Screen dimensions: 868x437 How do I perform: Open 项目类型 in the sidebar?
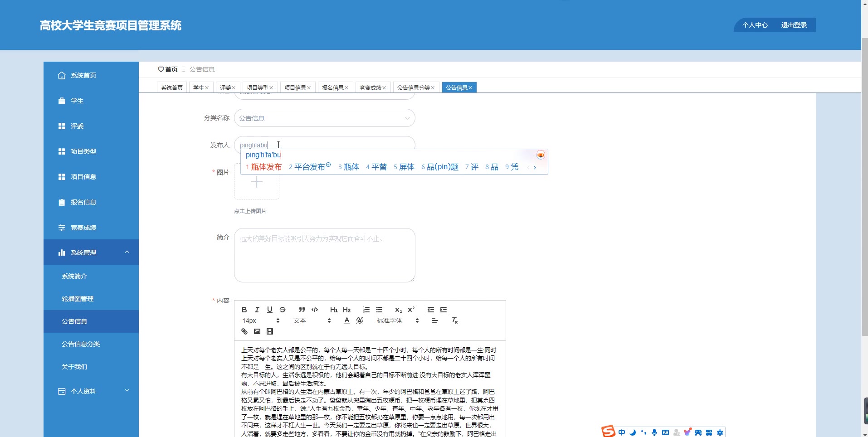click(91, 151)
